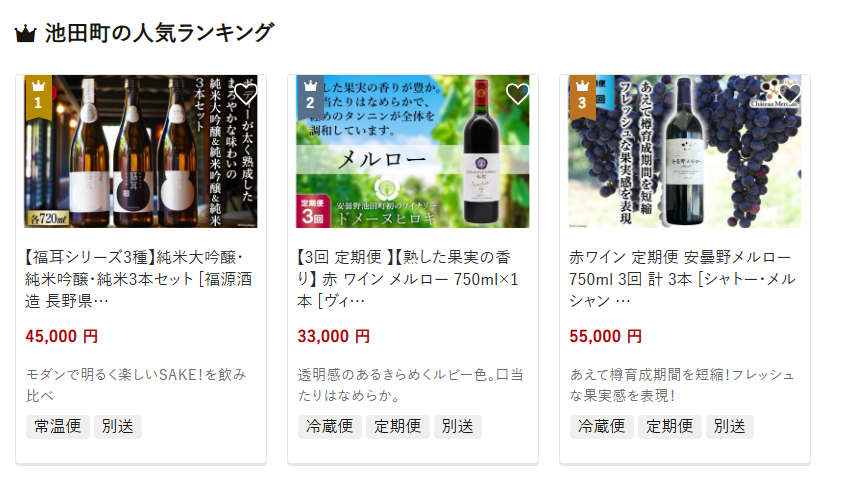
Task: Open 赤ワイン 定期便 安曇野メルロー title link
Action: (x=682, y=279)
